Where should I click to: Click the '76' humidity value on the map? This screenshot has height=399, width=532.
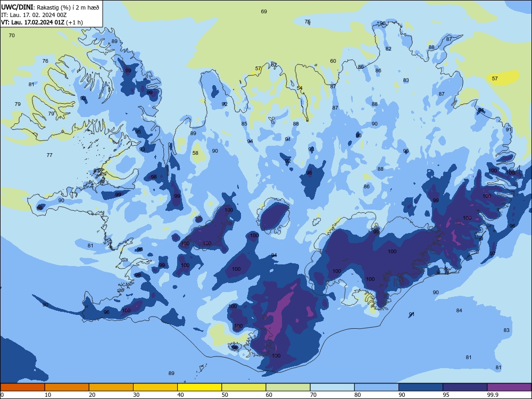pyautogui.click(x=45, y=61)
